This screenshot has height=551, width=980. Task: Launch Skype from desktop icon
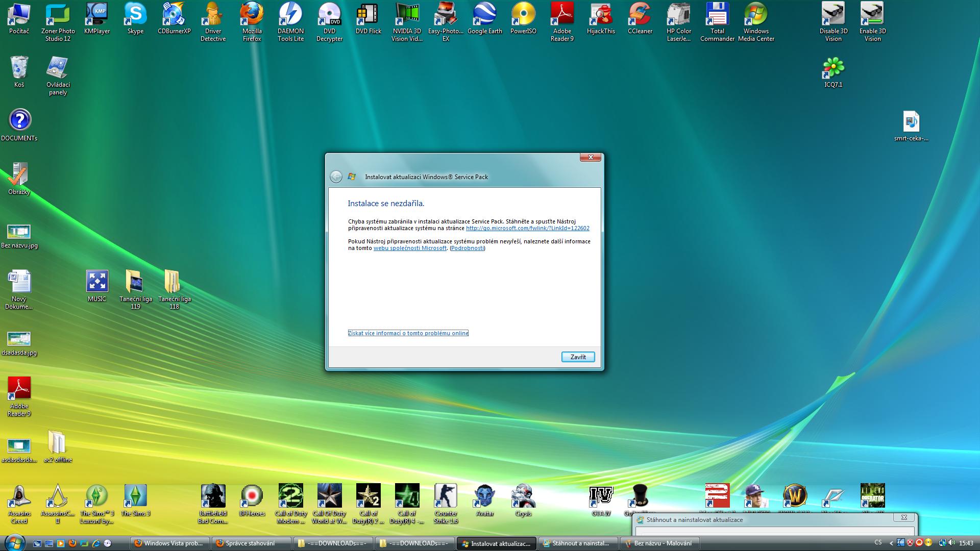pyautogui.click(x=135, y=15)
